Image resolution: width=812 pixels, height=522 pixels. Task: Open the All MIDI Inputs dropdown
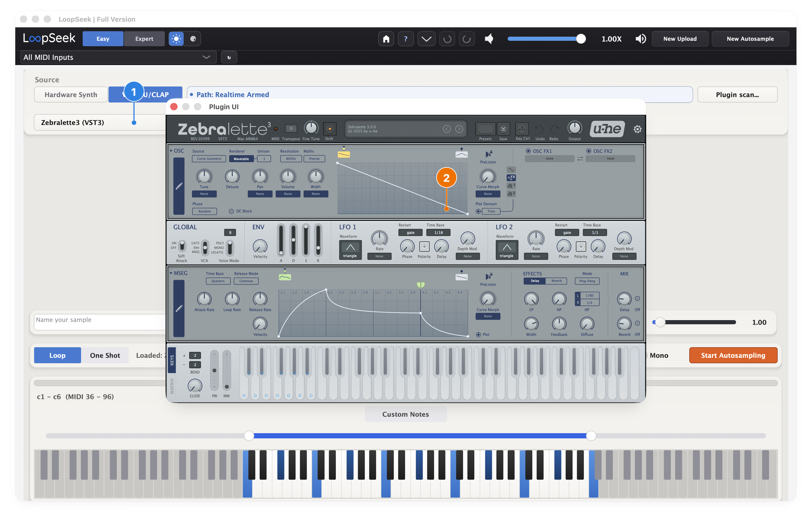(118, 57)
